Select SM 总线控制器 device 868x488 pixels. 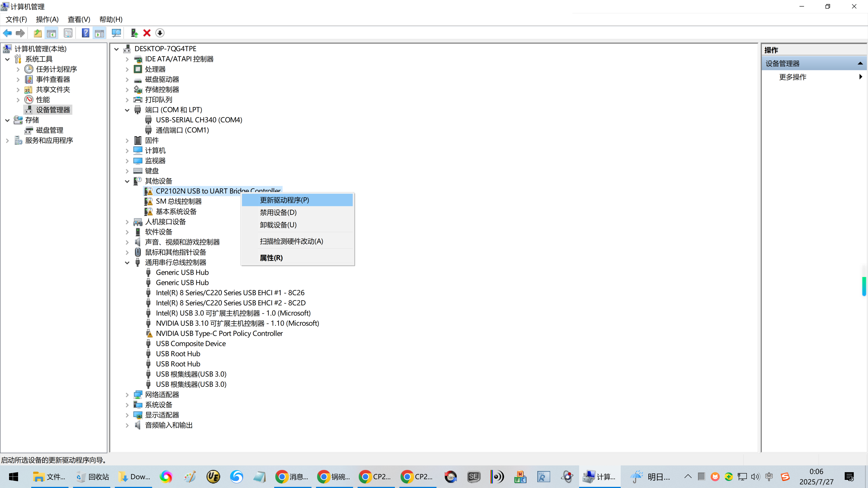[x=179, y=201]
